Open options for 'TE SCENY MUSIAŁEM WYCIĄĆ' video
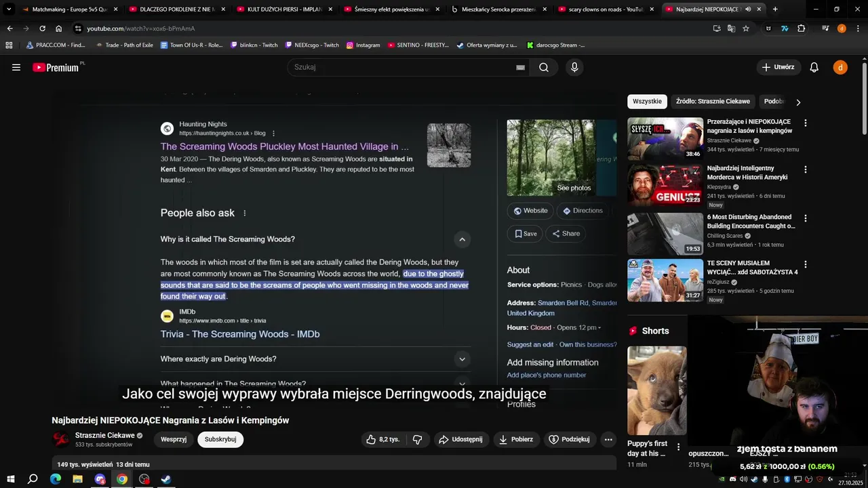The width and height of the screenshot is (868, 488). point(806,264)
